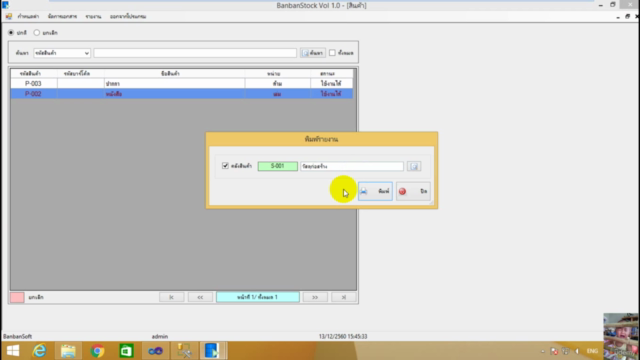Viewport: 640px width, 360px height.
Task: Go to last page button >|
Action: pyautogui.click(x=344, y=297)
